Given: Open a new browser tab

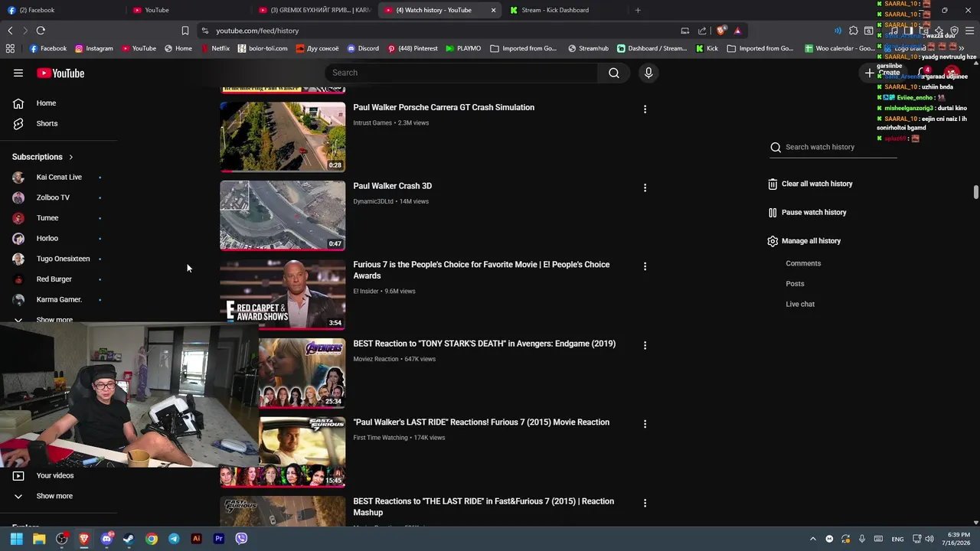Looking at the screenshot, I should 638,10.
